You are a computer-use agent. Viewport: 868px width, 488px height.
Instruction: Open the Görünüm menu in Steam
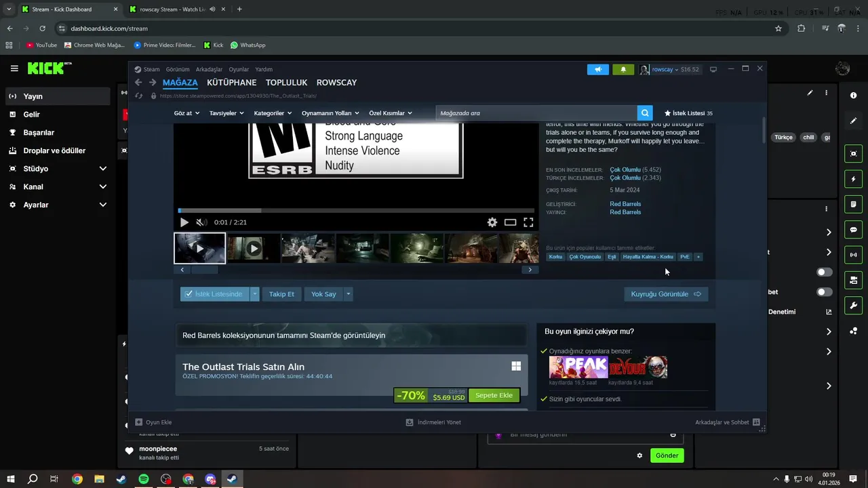point(178,69)
